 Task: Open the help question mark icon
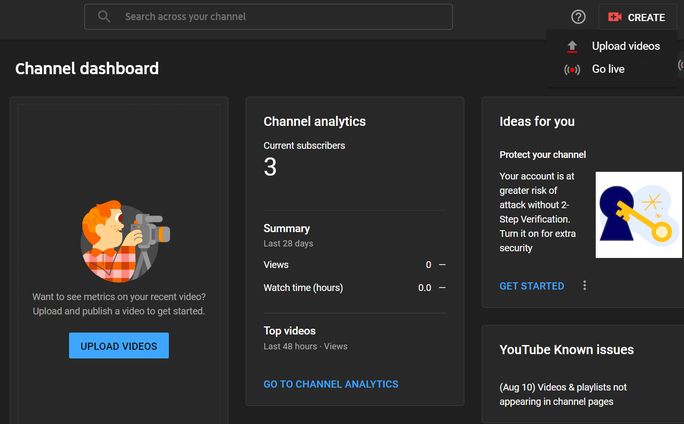pyautogui.click(x=578, y=17)
